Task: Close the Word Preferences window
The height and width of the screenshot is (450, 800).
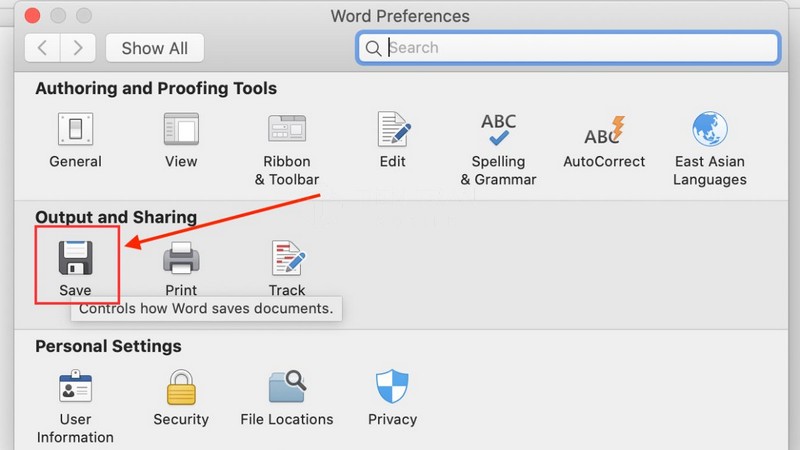Action: tap(32, 16)
